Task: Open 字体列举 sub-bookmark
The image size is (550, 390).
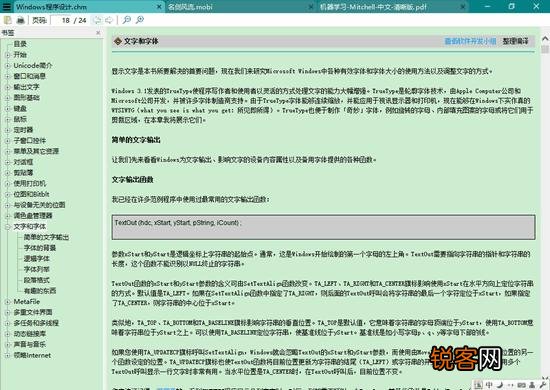Action: click(37, 269)
